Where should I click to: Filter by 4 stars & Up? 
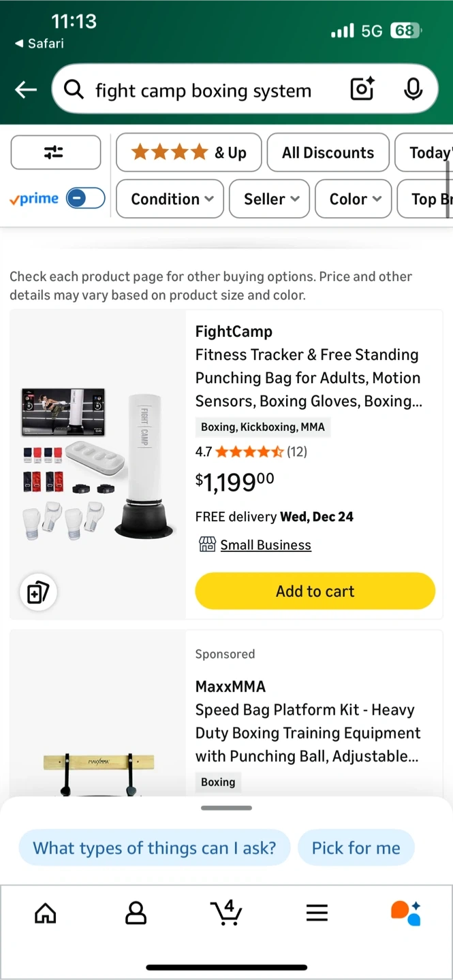coord(189,152)
